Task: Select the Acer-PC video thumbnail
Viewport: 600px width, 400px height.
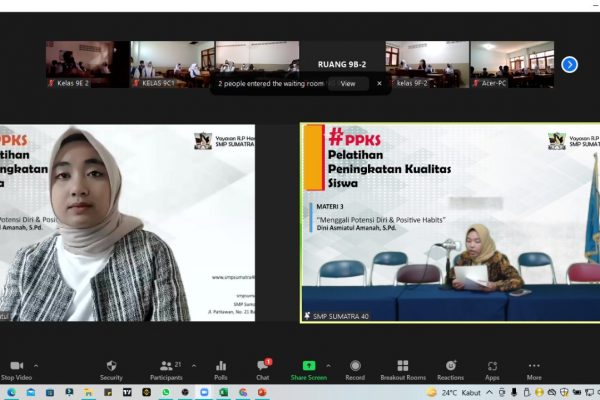Action: point(512,64)
